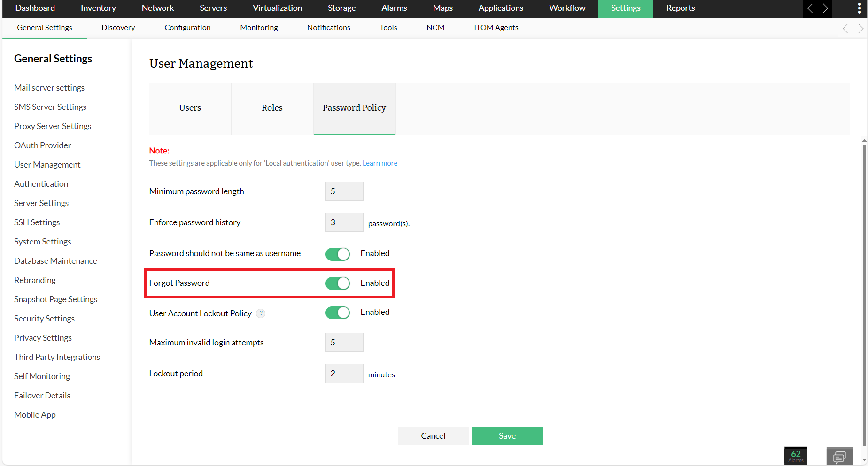Open OAuth Provider settings
868x466 pixels.
click(43, 145)
